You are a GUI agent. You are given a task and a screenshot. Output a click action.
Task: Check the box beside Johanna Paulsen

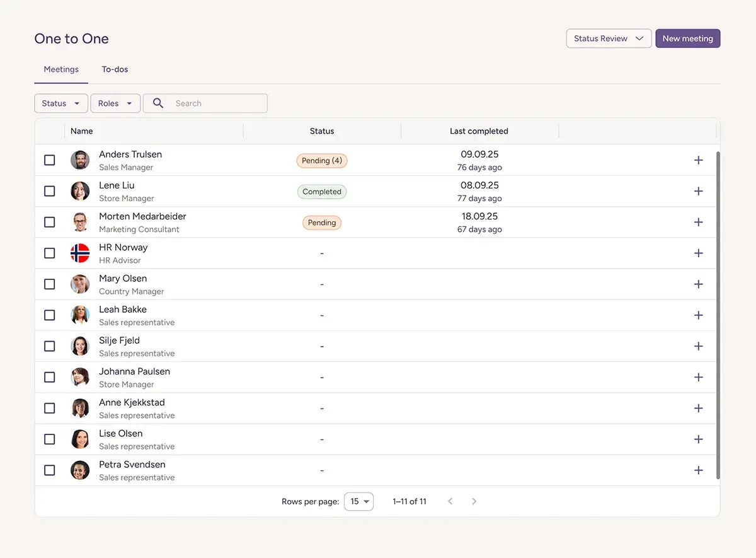[50, 377]
